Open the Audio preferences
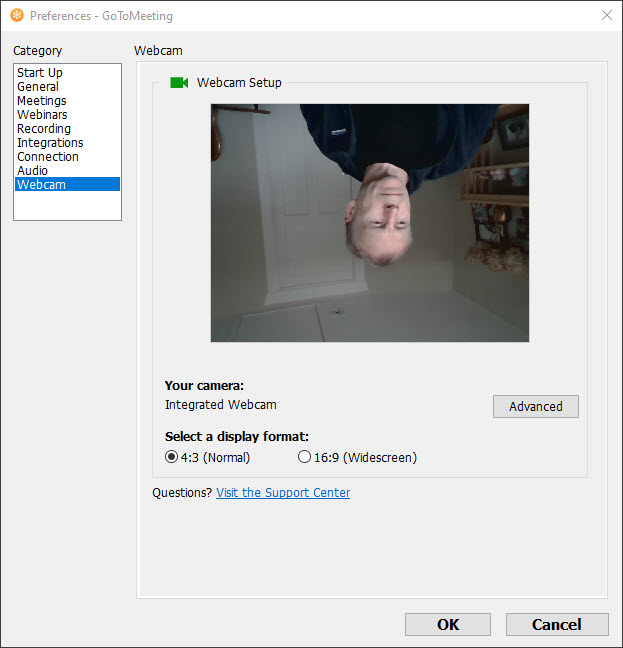This screenshot has height=648, width=623. point(32,171)
